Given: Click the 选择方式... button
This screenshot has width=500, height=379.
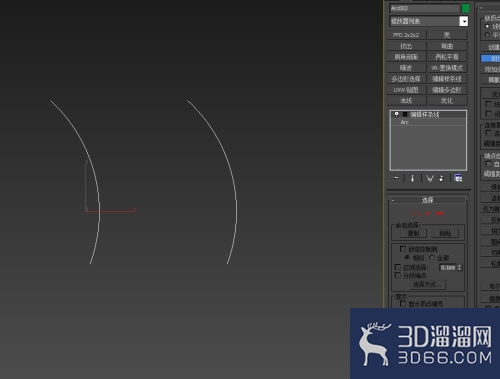Looking at the screenshot, I should [428, 285].
